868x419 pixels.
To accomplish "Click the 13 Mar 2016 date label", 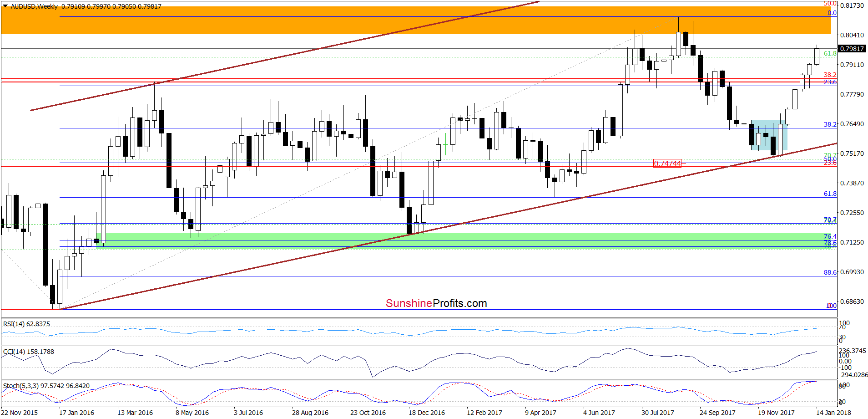I will coord(135,413).
